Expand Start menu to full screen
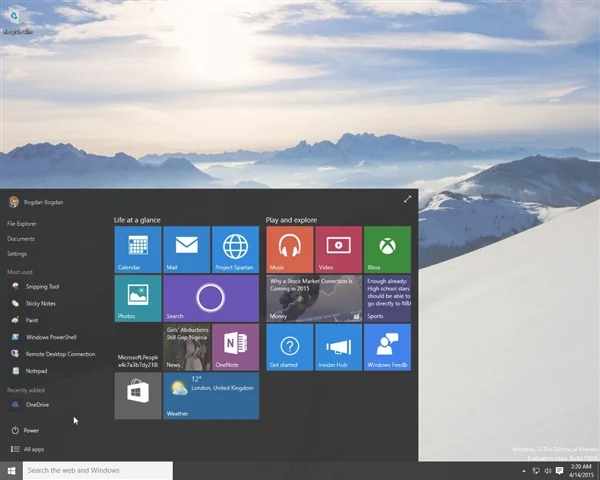600x480 pixels. [407, 199]
